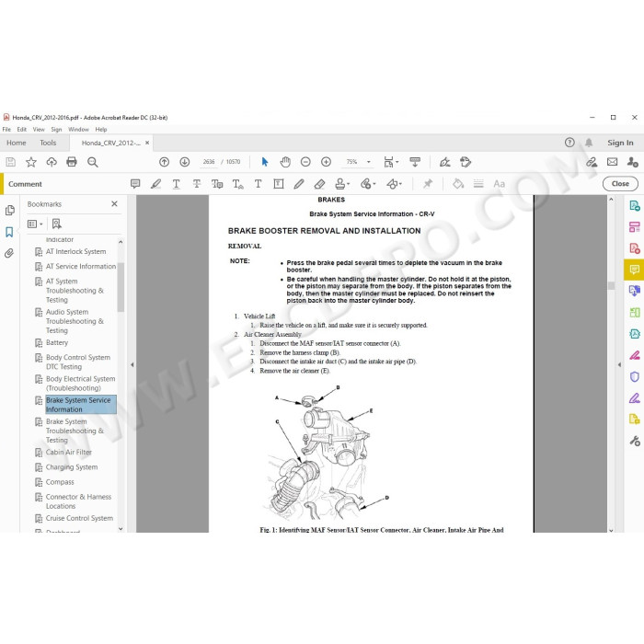
Task: Go to the next page arrow
Action: [185, 162]
